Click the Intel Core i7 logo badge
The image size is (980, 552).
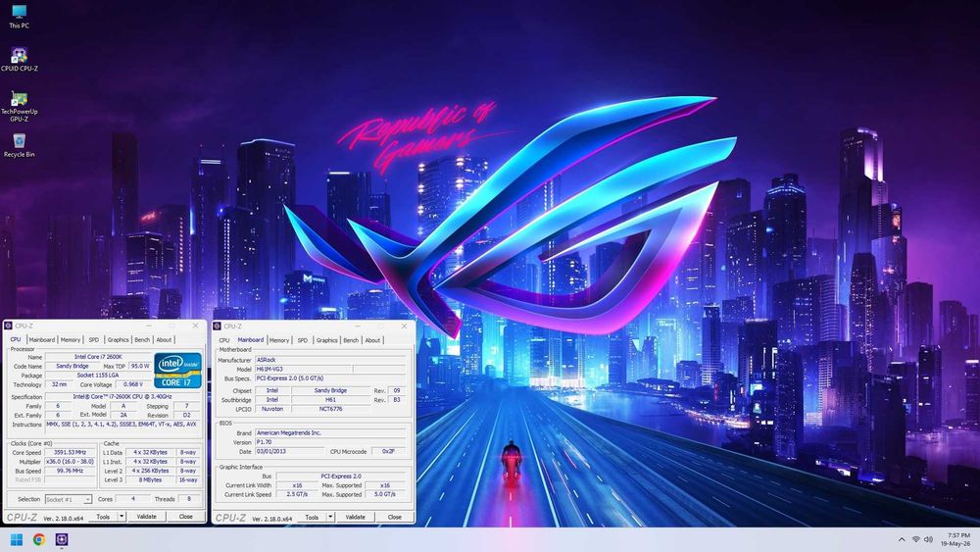click(177, 370)
